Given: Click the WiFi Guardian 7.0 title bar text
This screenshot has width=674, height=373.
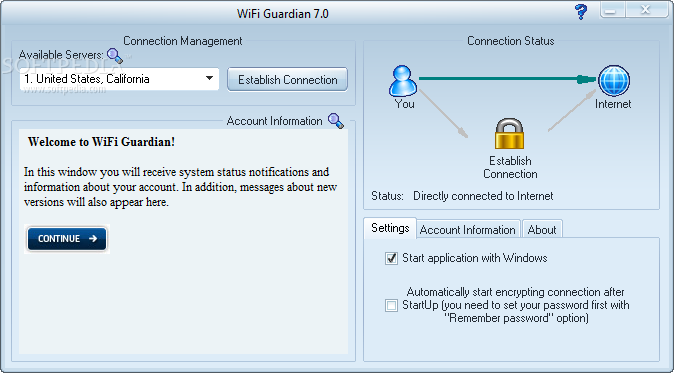Looking at the screenshot, I should (x=283, y=14).
